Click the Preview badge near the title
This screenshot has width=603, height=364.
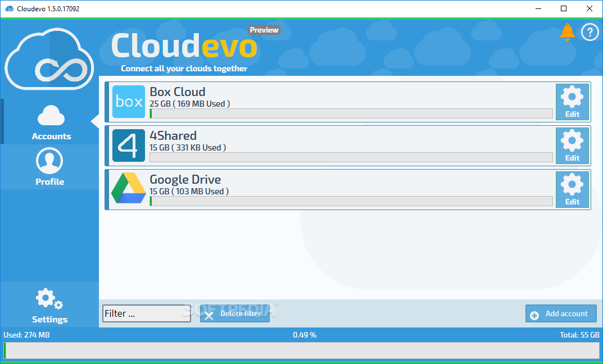click(264, 30)
